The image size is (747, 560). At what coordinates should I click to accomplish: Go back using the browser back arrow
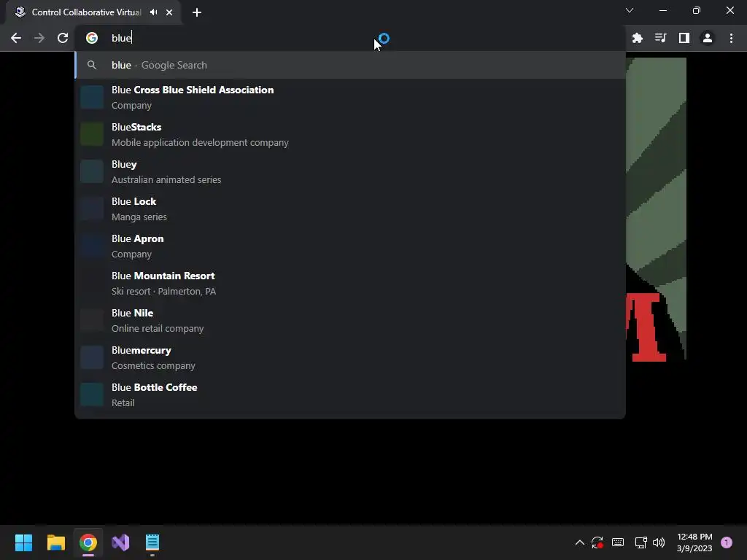point(16,38)
